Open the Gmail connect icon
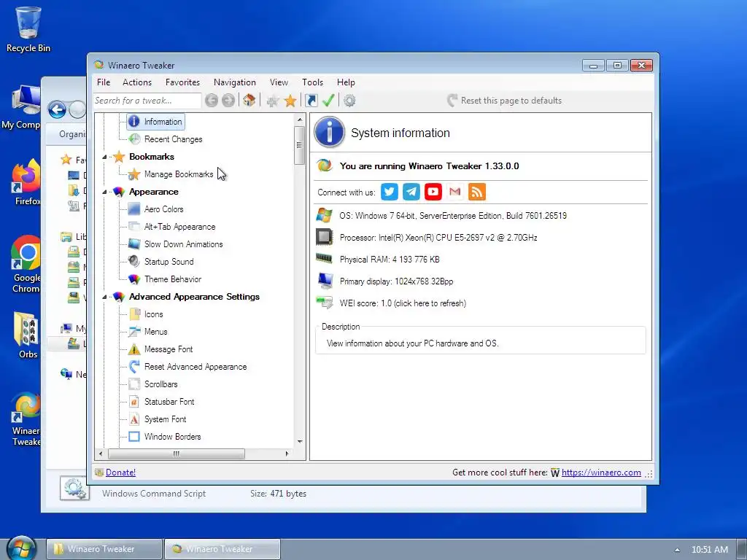This screenshot has height=560, width=747. click(455, 192)
